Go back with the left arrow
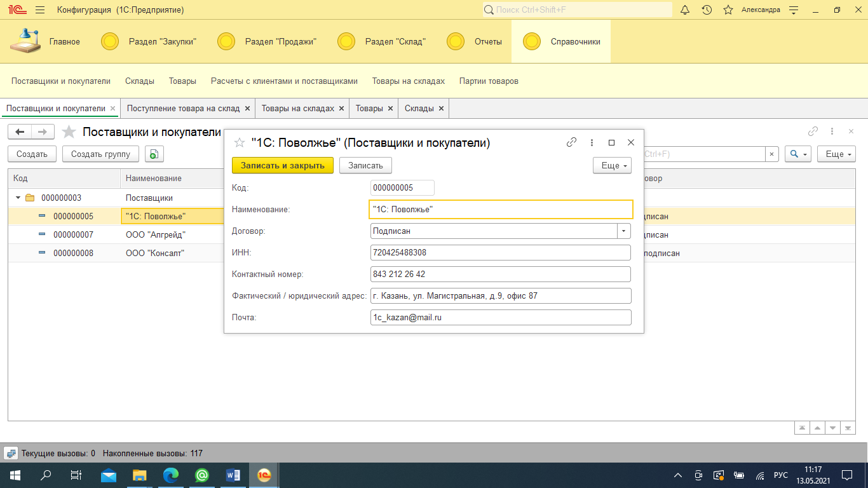This screenshot has width=868, height=488. (20, 132)
